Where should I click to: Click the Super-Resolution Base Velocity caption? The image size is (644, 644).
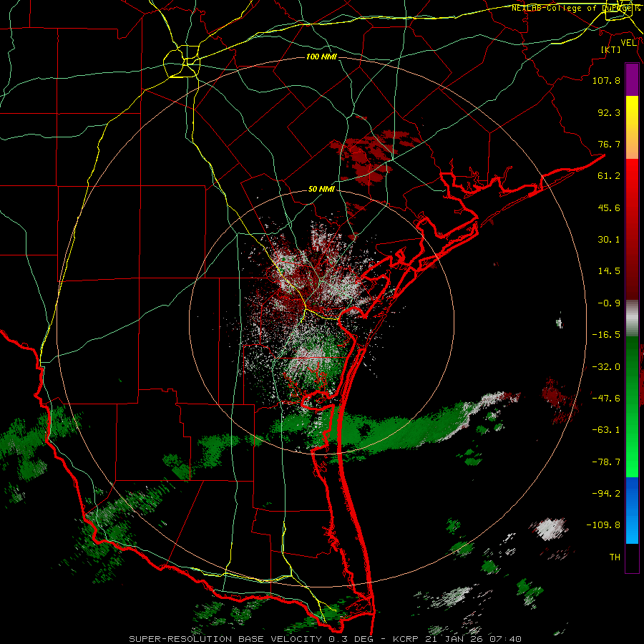pos(326,639)
